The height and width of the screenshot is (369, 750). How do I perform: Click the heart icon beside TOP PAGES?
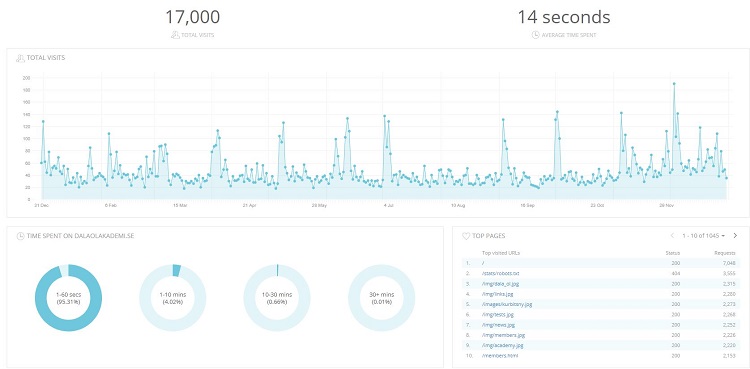pos(466,236)
